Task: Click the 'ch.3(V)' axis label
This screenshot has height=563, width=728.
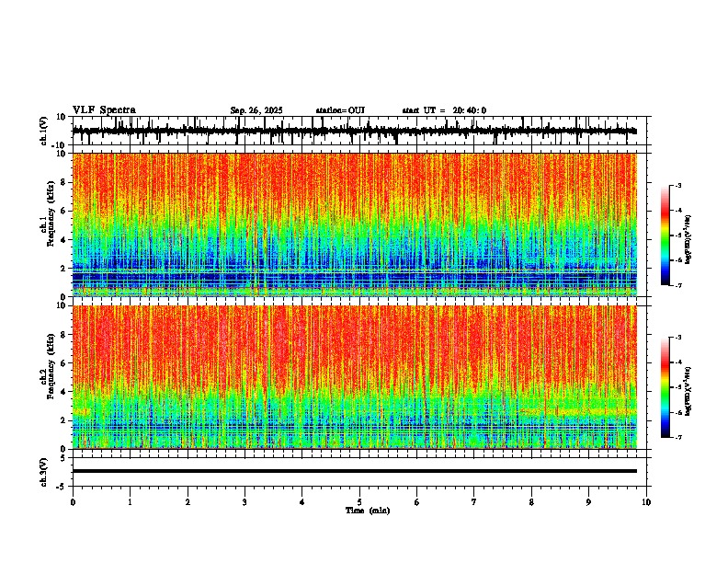Action: click(44, 472)
